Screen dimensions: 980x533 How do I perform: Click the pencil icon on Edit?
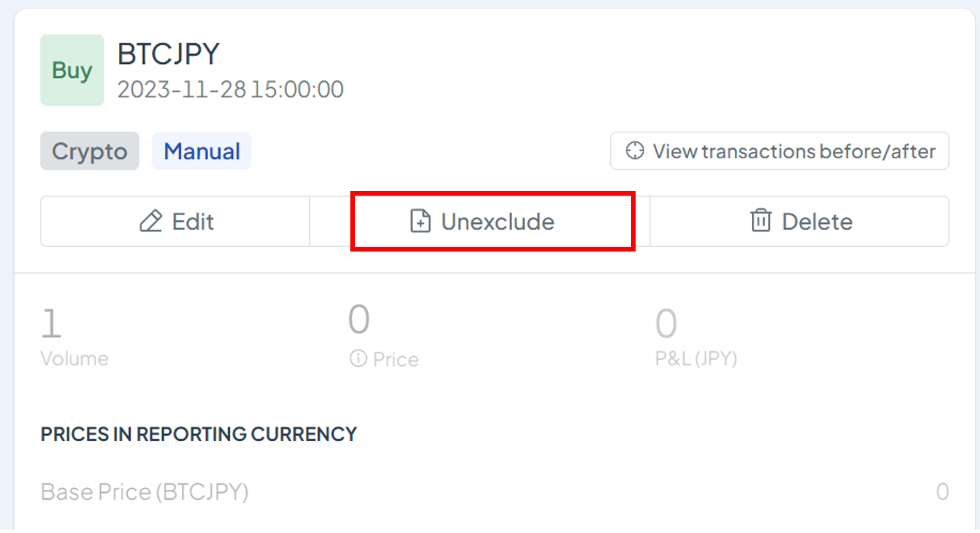(151, 221)
